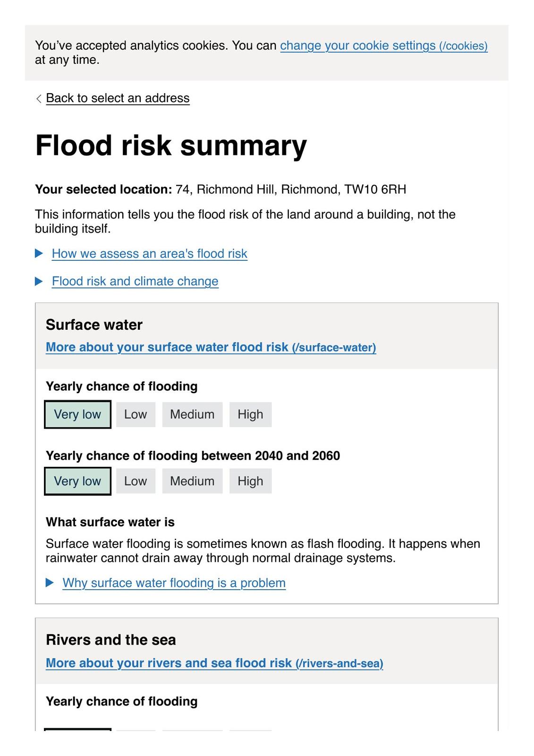This screenshot has width=534, height=756.
Task: Select 'Low' under yearly chance of flooding
Action: (136, 414)
